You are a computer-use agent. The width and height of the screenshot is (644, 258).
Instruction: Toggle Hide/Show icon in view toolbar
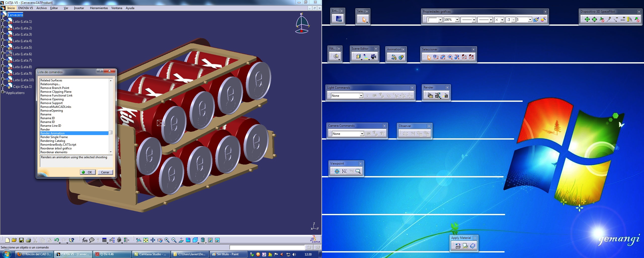pyautogui.click(x=210, y=240)
